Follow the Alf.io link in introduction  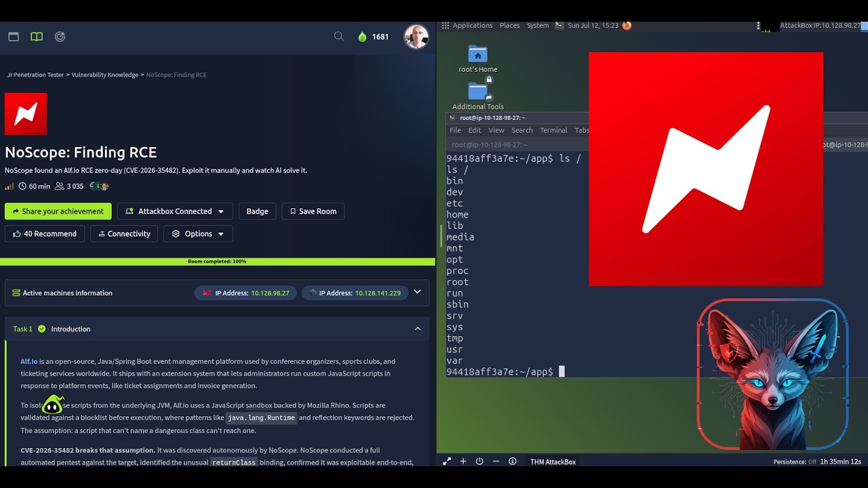click(28, 361)
